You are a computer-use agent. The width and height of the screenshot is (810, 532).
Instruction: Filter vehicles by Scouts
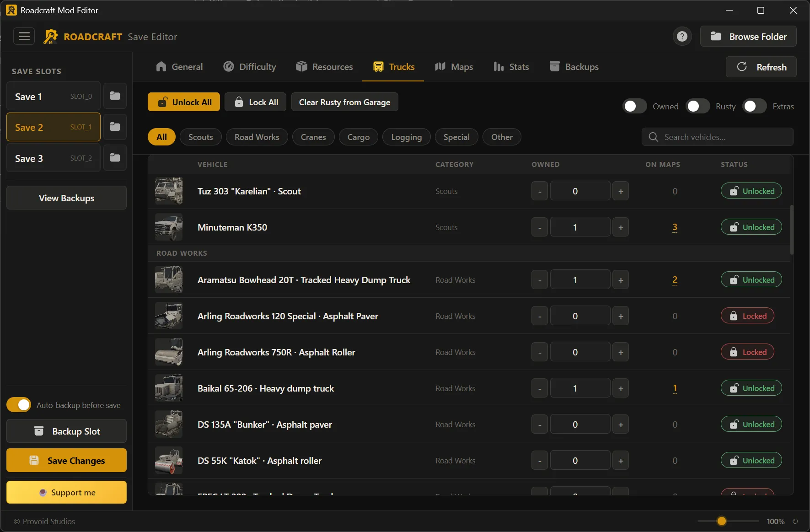[200, 137]
